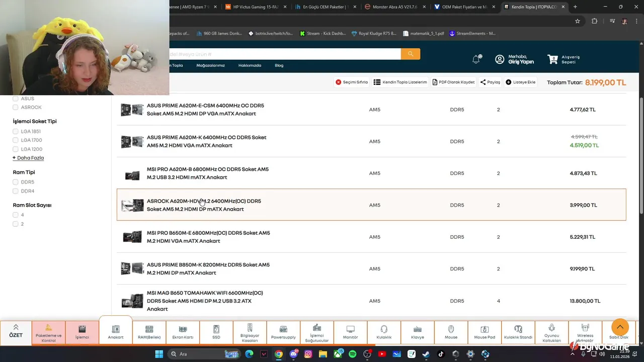This screenshot has width=644, height=362.
Task: Open Spotify from the taskbar
Action: [352, 354]
